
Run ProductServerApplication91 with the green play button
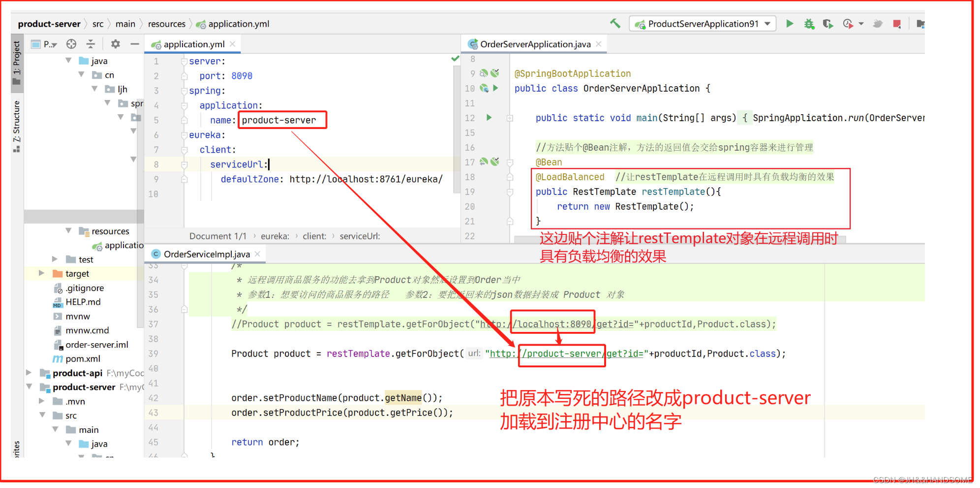click(790, 24)
